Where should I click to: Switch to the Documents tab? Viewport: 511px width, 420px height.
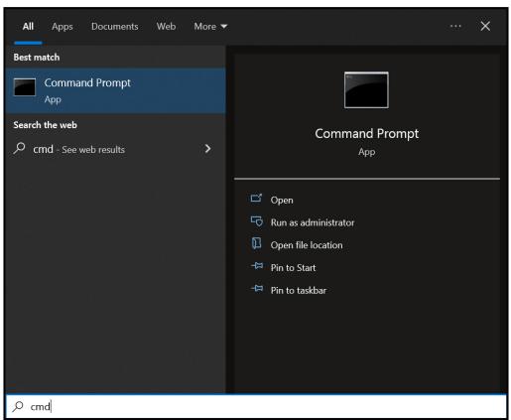tap(115, 27)
